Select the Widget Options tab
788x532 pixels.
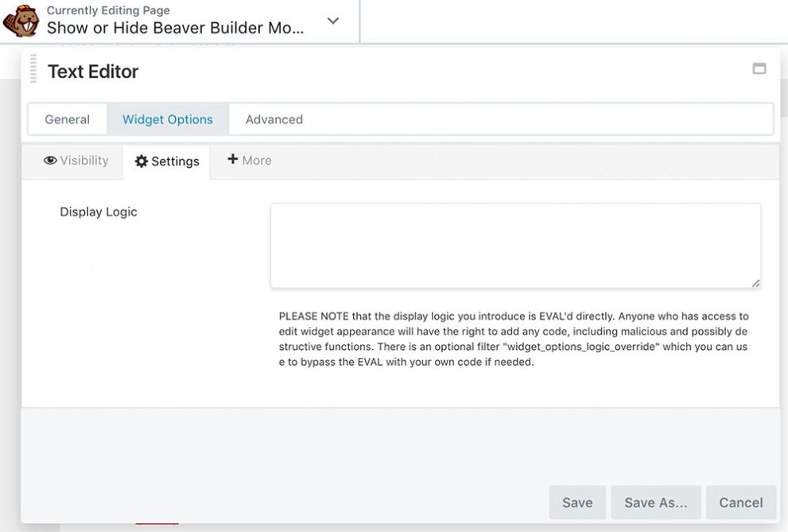168,119
